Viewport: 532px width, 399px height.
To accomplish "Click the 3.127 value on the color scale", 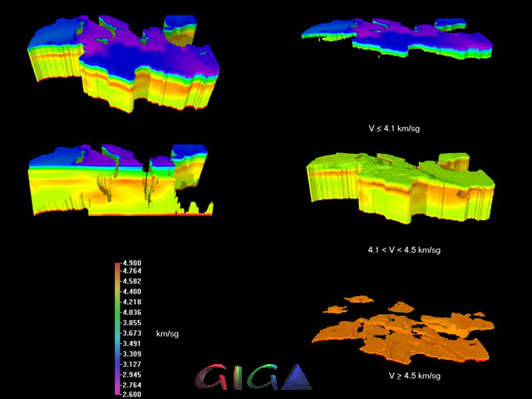I will pos(131,364).
